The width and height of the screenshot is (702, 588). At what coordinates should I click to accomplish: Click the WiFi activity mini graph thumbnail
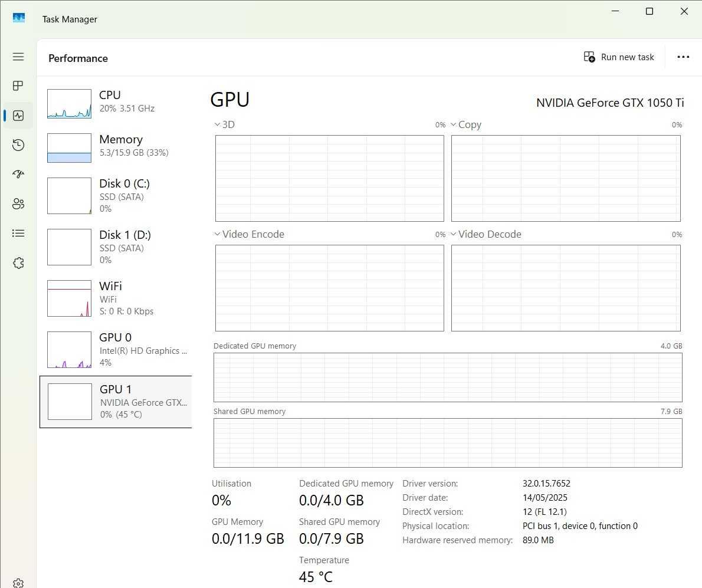[70, 298]
